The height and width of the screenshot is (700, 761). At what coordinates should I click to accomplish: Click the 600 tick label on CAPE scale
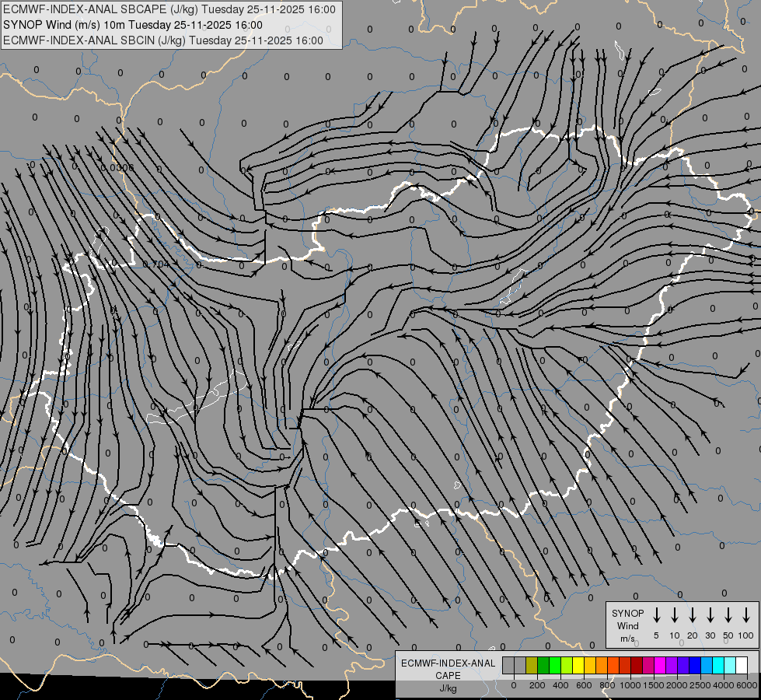[x=584, y=685]
